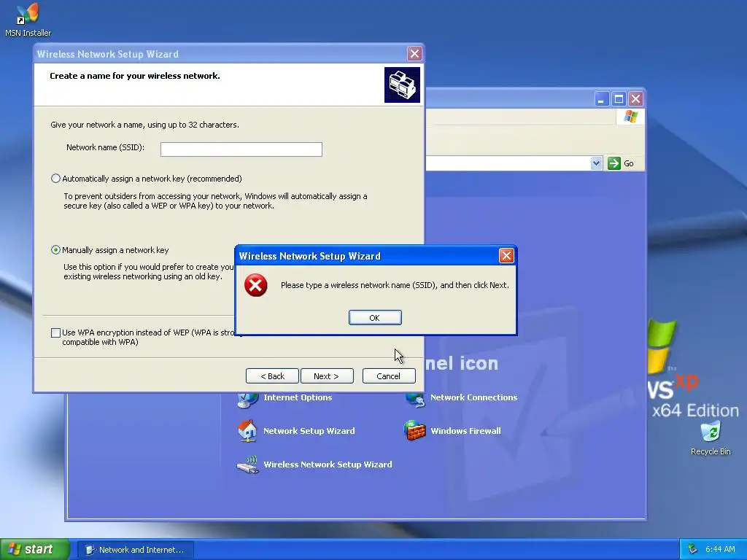747x560 pixels.
Task: Open the Start menu
Action: pyautogui.click(x=35, y=550)
